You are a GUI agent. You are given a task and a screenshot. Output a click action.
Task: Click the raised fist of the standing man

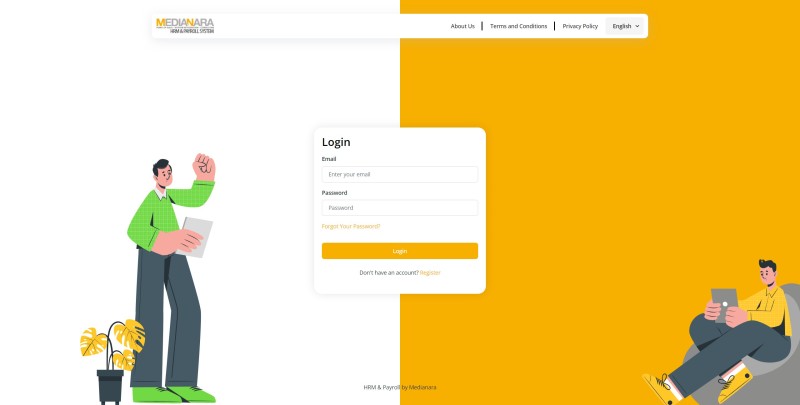click(x=204, y=167)
